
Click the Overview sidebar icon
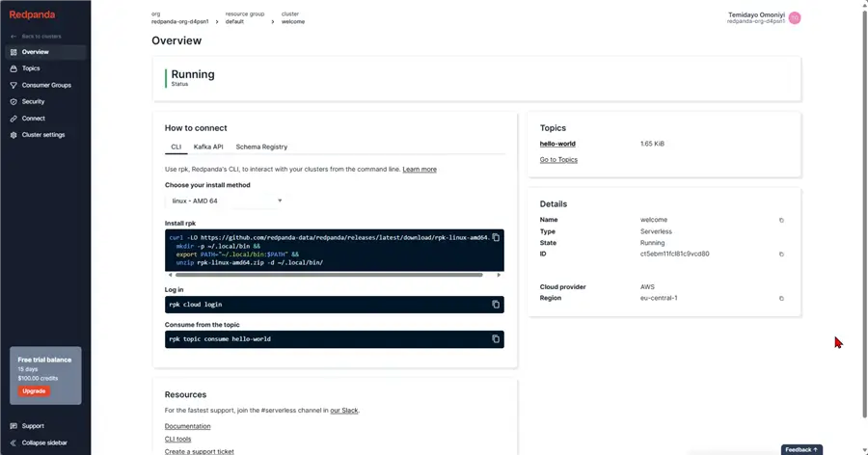[x=14, y=52]
